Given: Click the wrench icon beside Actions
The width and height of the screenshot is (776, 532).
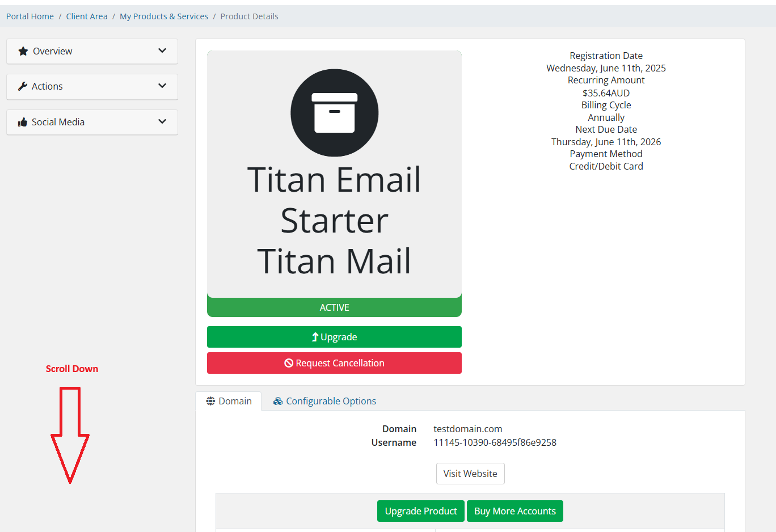Looking at the screenshot, I should 23,86.
